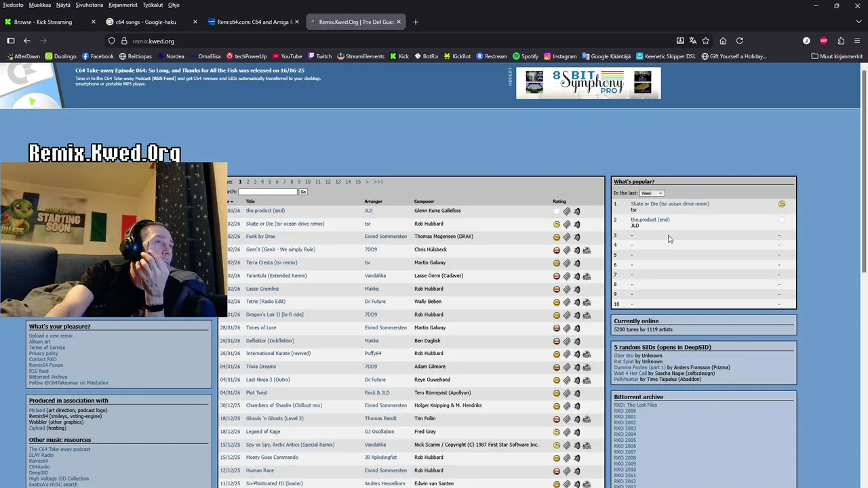Click the install app icon in address bar

point(680,41)
